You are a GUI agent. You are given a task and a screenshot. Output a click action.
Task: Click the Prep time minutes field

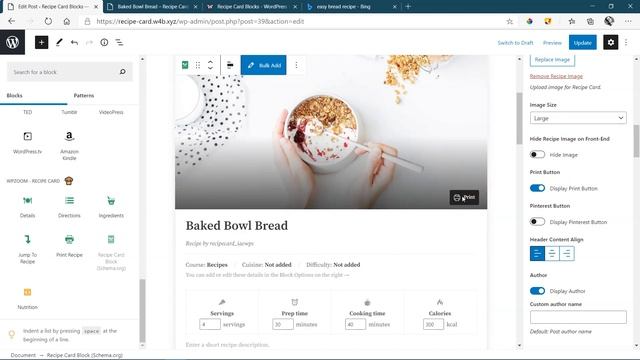coord(282,324)
